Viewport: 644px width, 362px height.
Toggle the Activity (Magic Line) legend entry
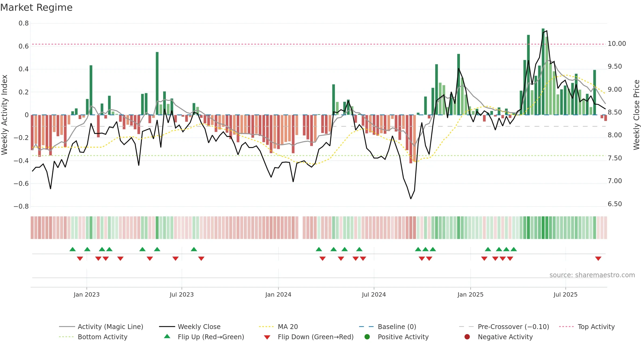pos(101,327)
